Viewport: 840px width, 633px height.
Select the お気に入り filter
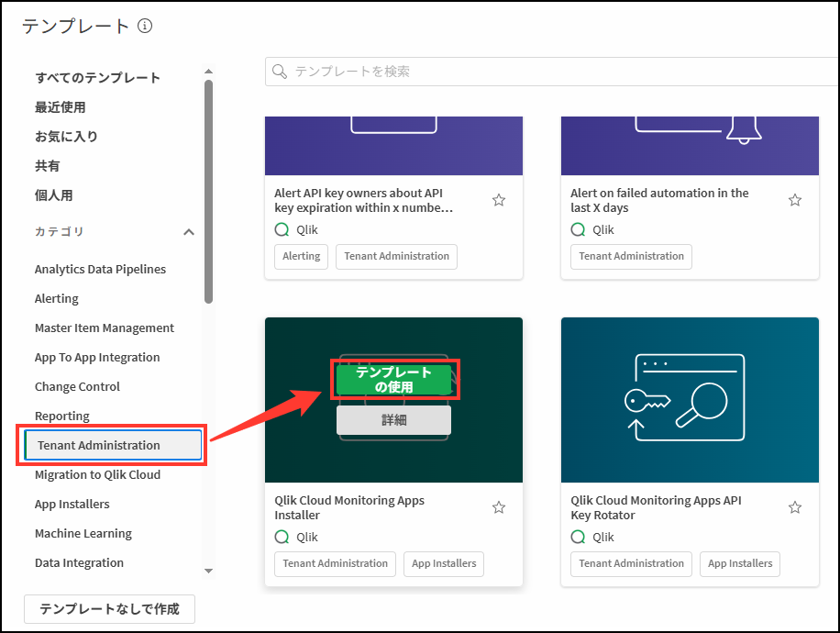tap(66, 137)
